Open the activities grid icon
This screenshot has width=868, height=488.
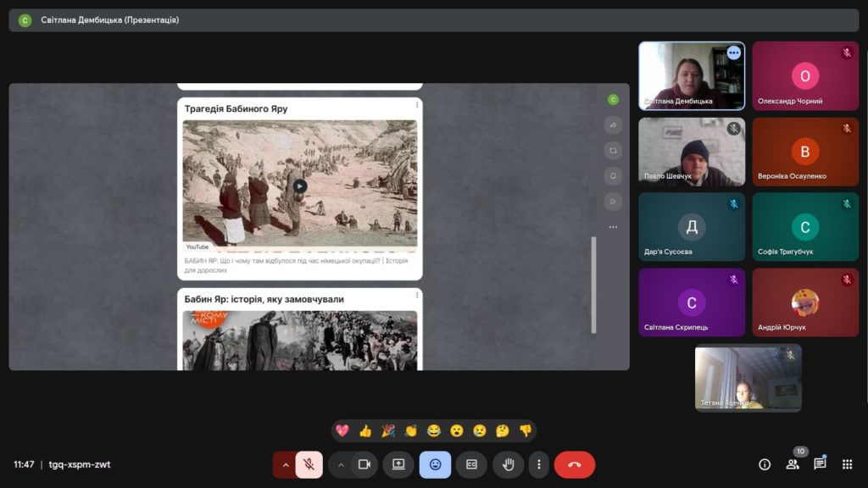[x=847, y=464]
